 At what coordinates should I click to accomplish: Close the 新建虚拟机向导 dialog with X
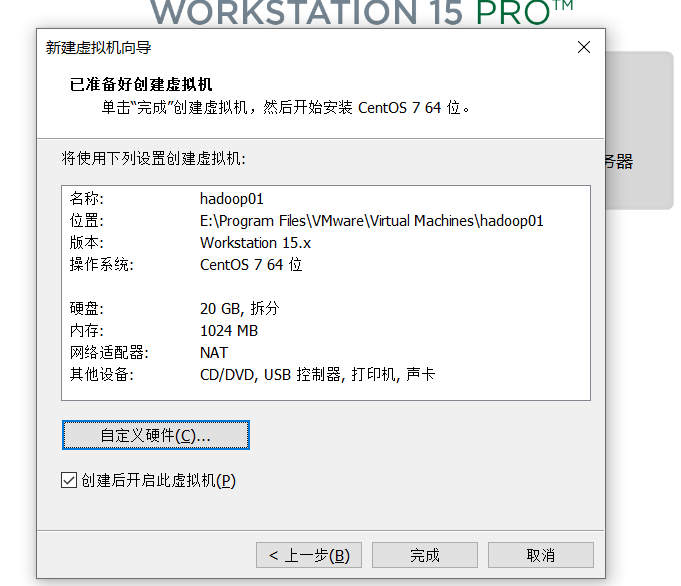coord(584,47)
